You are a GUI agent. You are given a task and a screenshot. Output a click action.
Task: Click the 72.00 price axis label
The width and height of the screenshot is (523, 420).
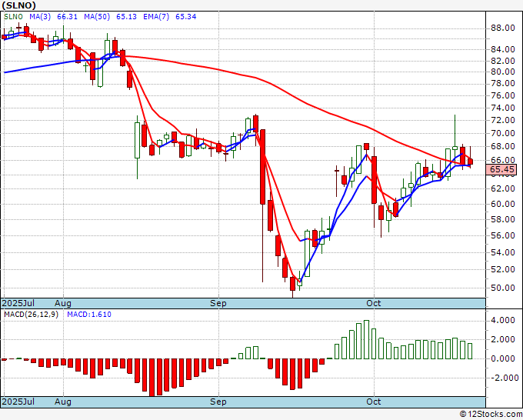click(503, 120)
